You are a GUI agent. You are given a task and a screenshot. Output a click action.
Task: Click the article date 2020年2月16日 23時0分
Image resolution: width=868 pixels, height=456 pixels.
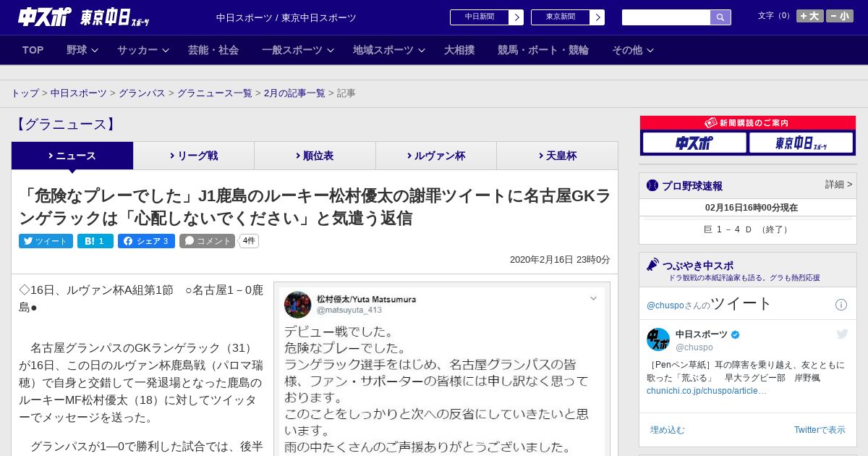click(x=560, y=259)
